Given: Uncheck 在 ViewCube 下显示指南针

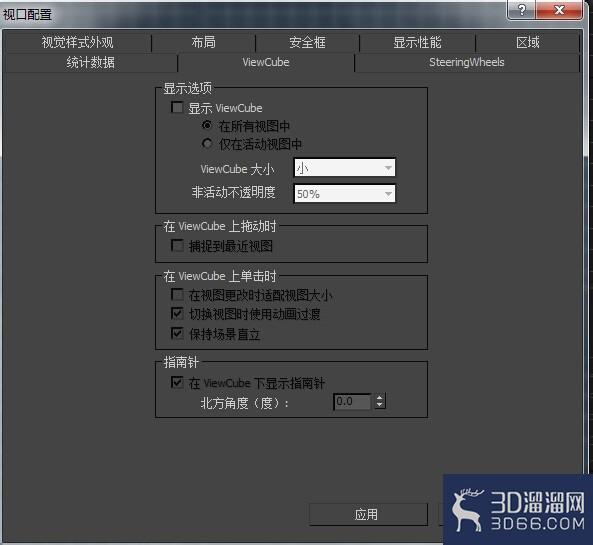Looking at the screenshot, I should pyautogui.click(x=177, y=382).
